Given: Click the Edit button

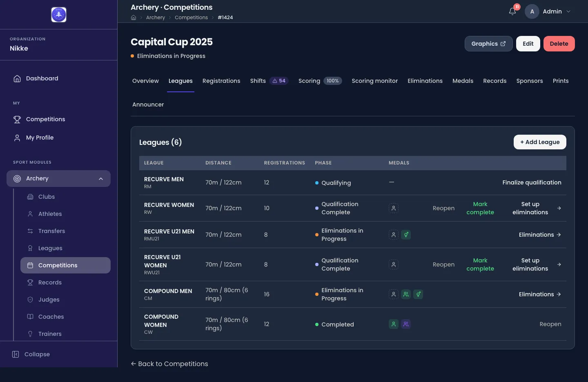Looking at the screenshot, I should [x=528, y=44].
